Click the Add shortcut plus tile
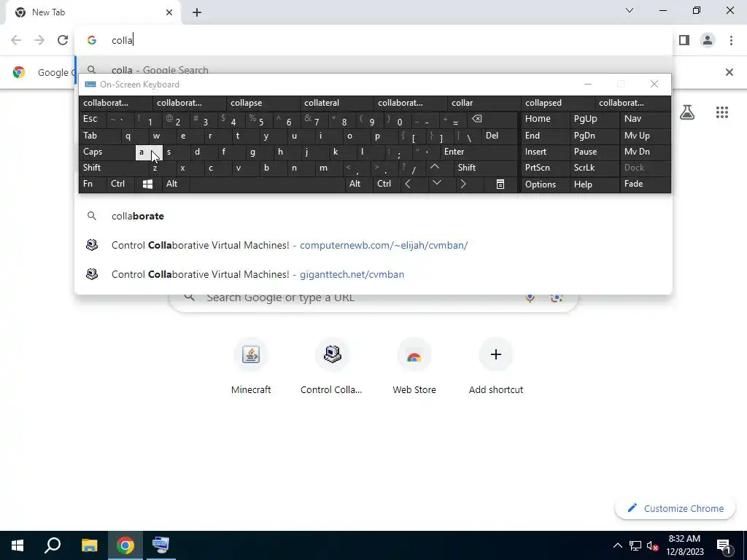This screenshot has height=560, width=747. tap(496, 367)
